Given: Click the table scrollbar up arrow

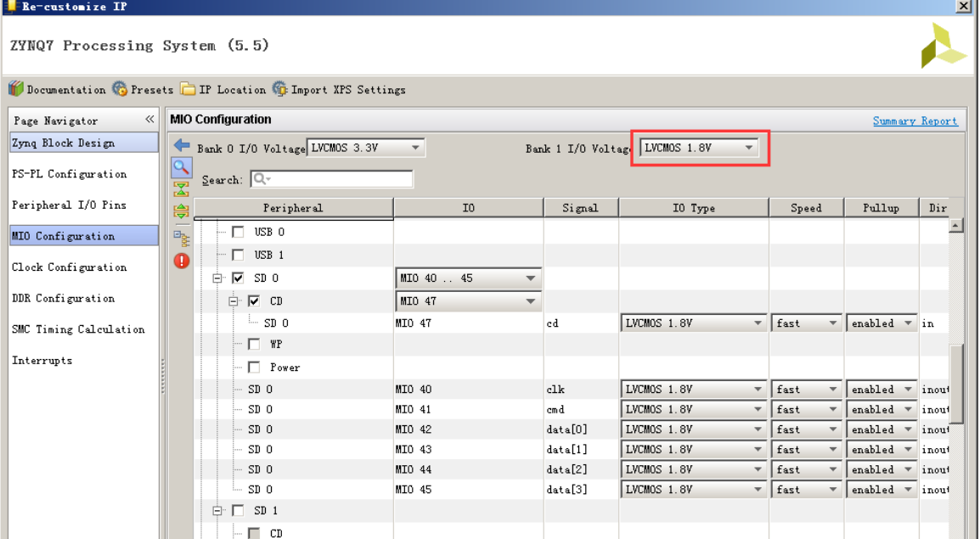Looking at the screenshot, I should [x=955, y=226].
